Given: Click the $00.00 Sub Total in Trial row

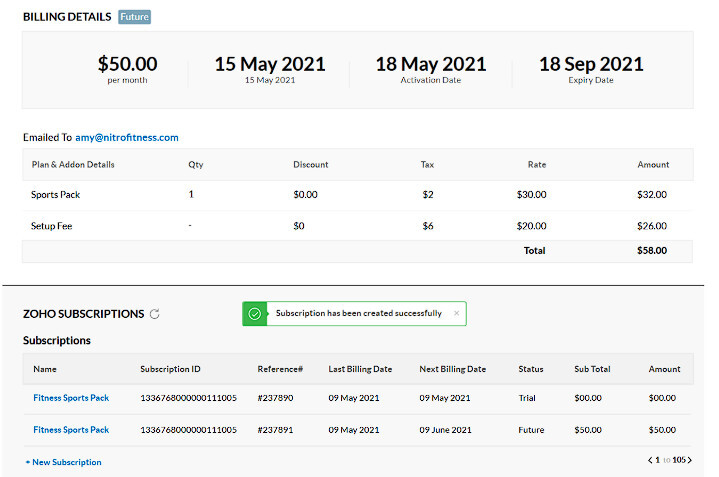Looking at the screenshot, I should (x=588, y=398).
